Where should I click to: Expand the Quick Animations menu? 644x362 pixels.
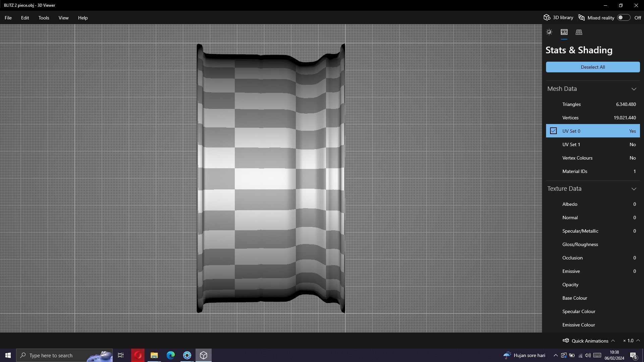click(589, 341)
